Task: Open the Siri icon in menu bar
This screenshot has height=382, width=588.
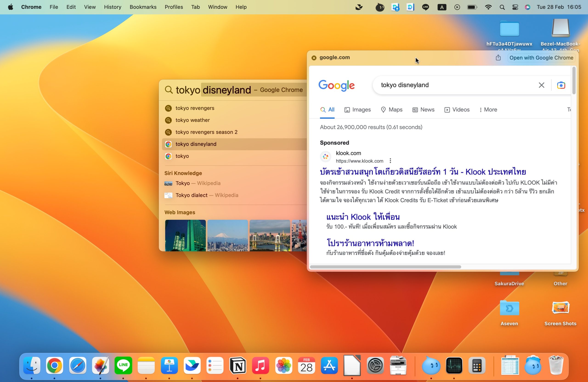Action: 527,7
